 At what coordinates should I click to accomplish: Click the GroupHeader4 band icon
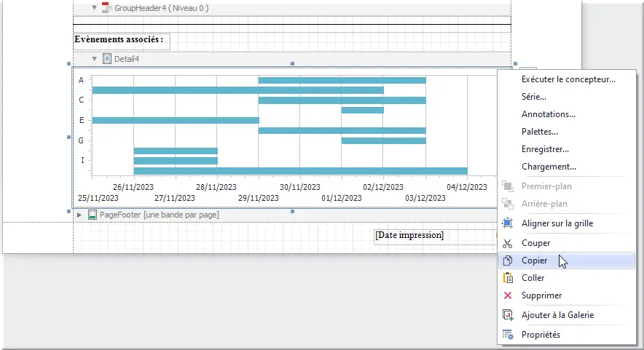(x=107, y=8)
